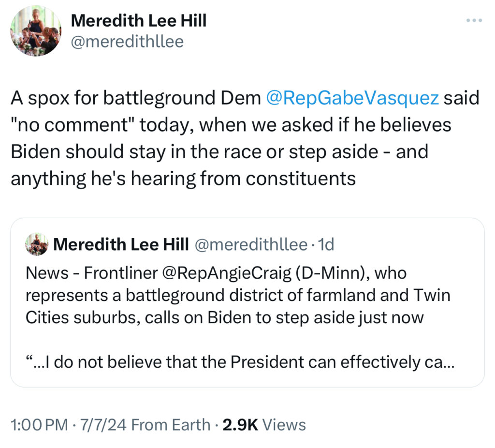Click the From Earth location label

click(x=171, y=425)
